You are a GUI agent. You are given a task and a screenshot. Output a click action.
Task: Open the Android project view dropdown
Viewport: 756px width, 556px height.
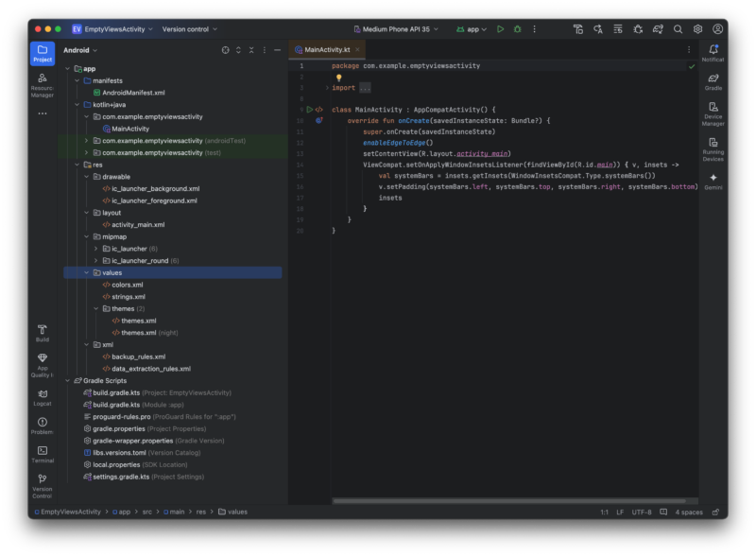coord(80,50)
